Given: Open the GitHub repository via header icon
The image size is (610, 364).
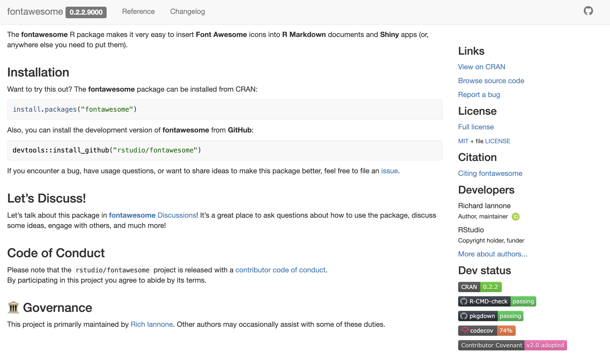Looking at the screenshot, I should [x=588, y=11].
